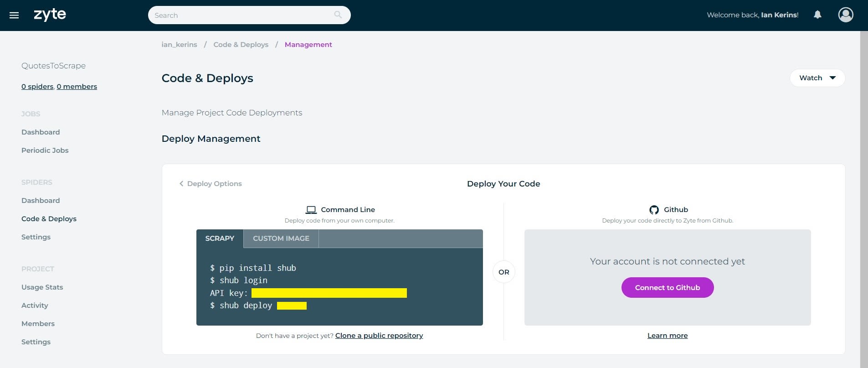Viewport: 868px width, 368px height.
Task: Click 'Your account is not connected yet' text
Action: 668,261
